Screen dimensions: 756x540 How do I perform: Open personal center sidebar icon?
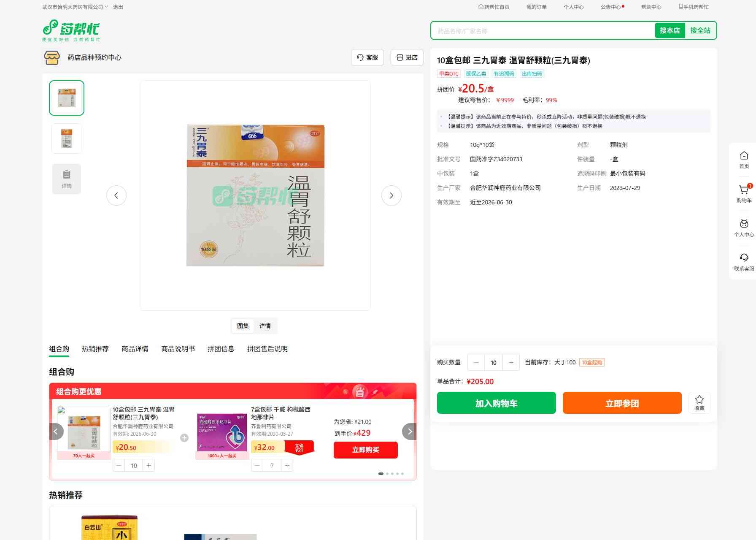[744, 228]
